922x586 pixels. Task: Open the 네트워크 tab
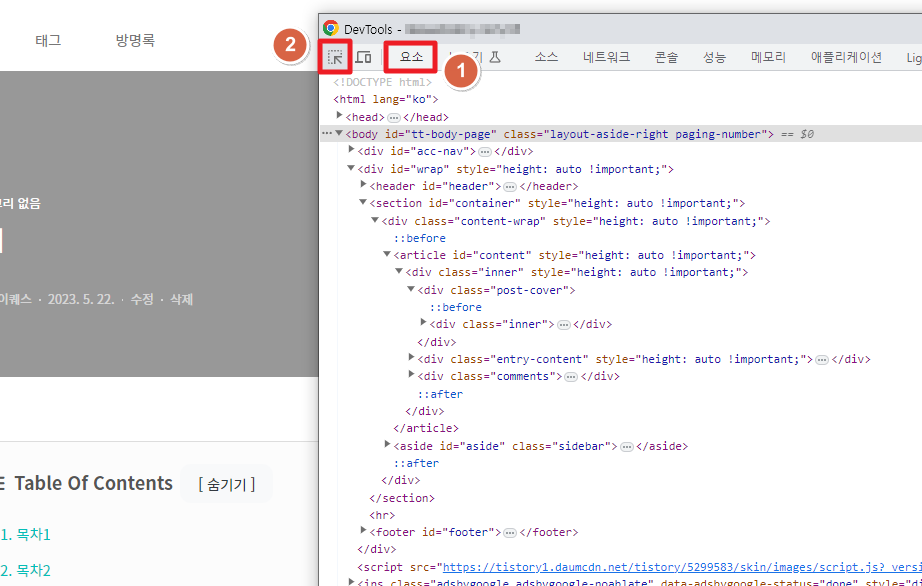pos(606,57)
